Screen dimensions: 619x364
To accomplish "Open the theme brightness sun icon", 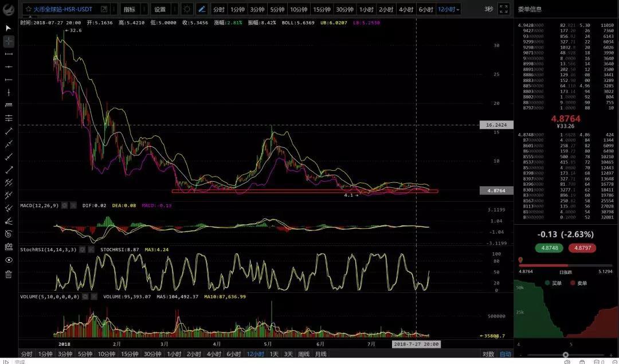I will pyautogui.click(x=187, y=9).
